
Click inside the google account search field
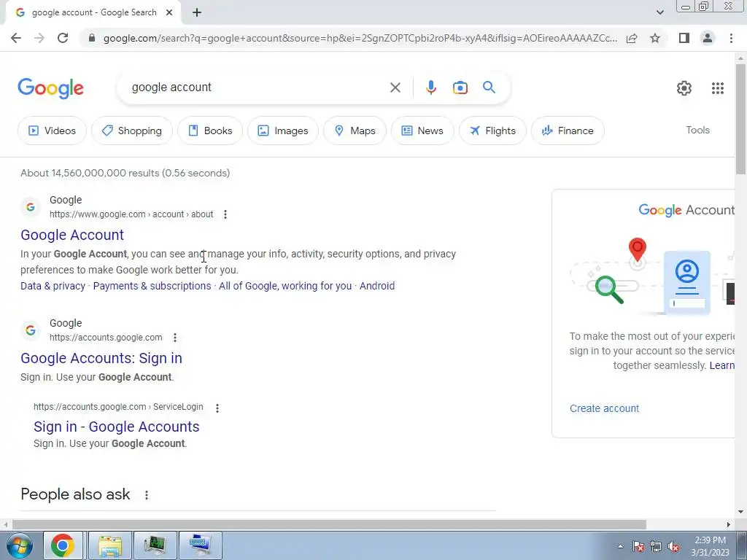point(258,87)
